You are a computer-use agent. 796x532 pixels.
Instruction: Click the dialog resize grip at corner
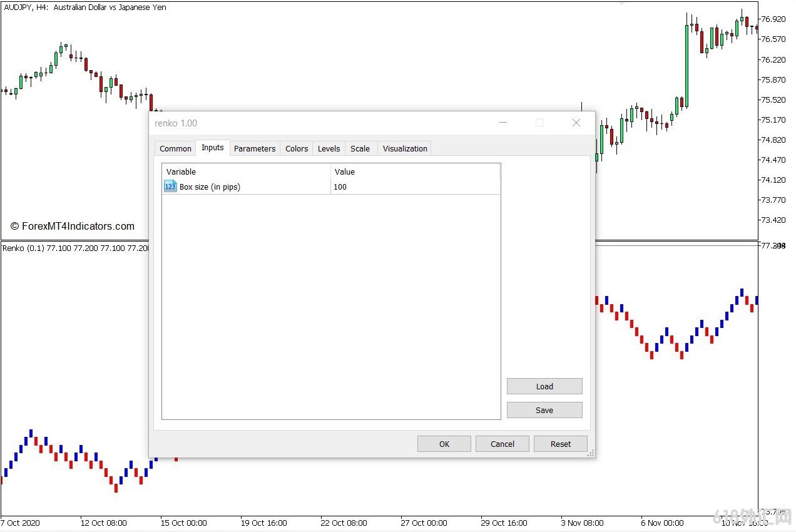[590, 453]
